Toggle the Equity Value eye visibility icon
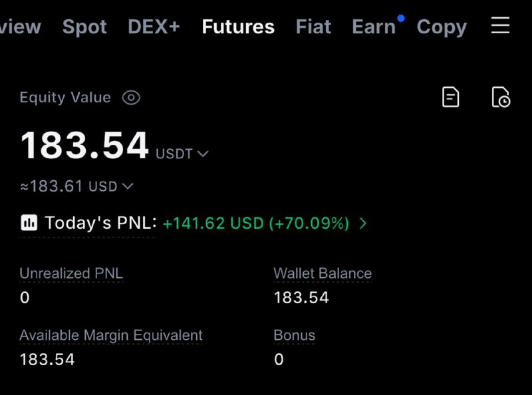This screenshot has height=395, width=532. [x=131, y=98]
